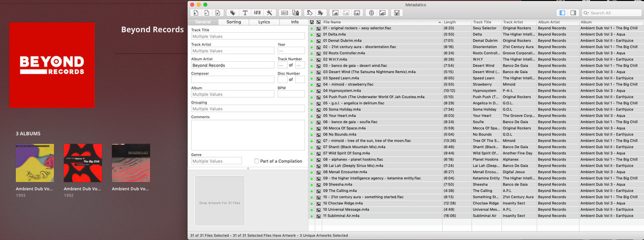Click the Track Title input field

248,36
